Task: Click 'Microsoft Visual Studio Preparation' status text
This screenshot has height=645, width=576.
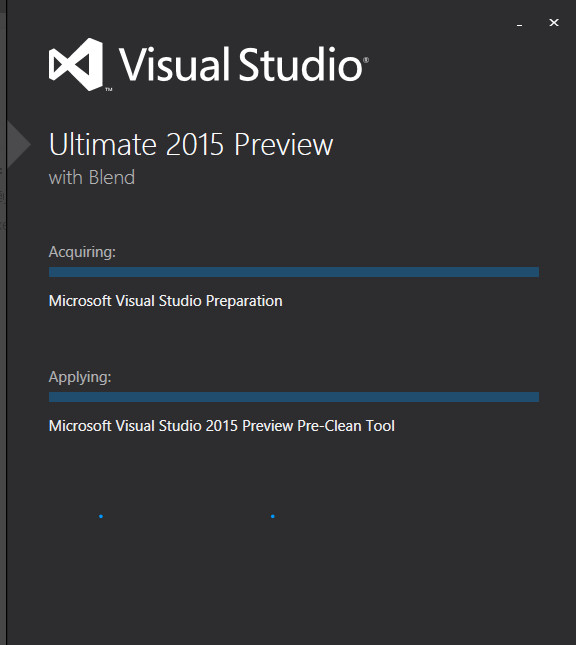Action: tap(165, 301)
